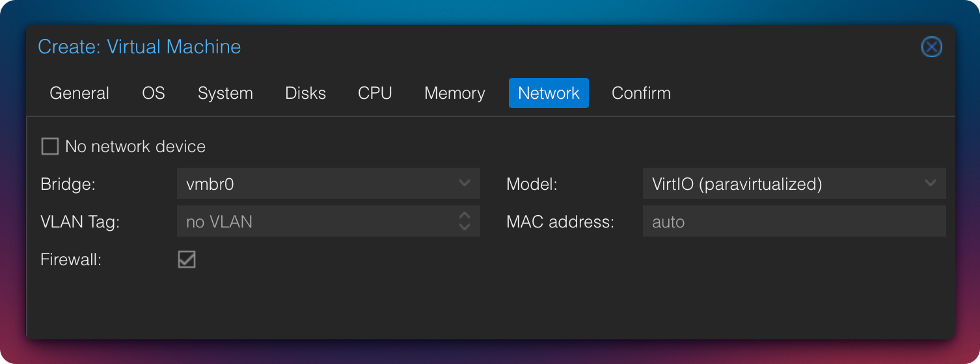The image size is (980, 364).
Task: Go to the System tab
Action: [x=225, y=93]
